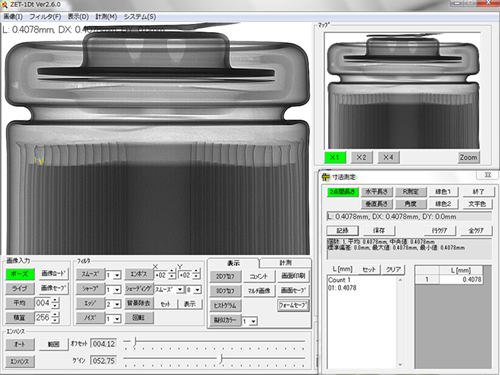Open the フィルタ(F) menu
The height and width of the screenshot is (375, 500).
coord(45,16)
